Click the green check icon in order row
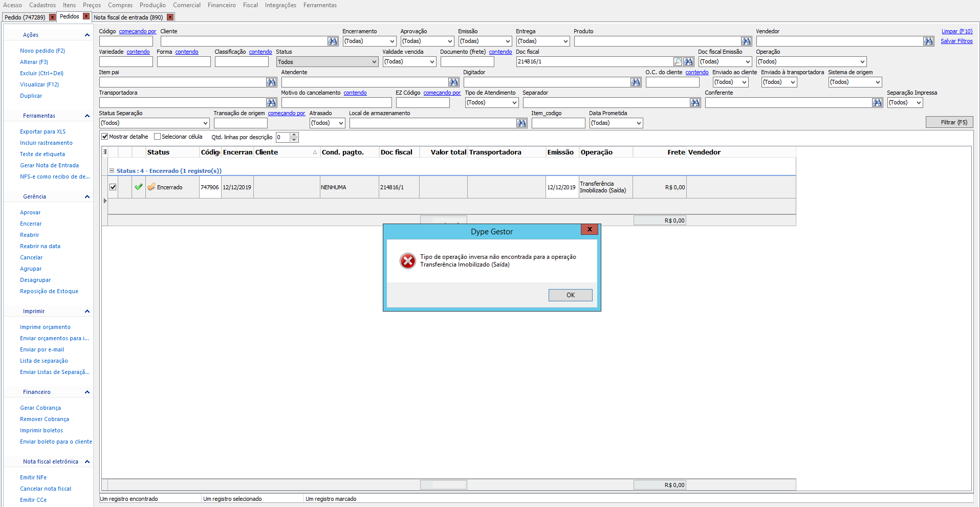Screen dimensions: 980x507 pyautogui.click(x=138, y=187)
